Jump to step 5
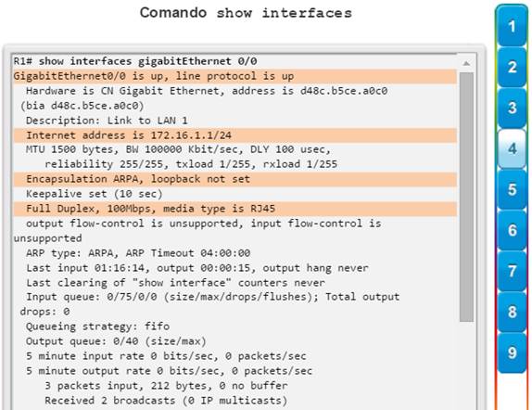532x410 pixels. pos(512,189)
